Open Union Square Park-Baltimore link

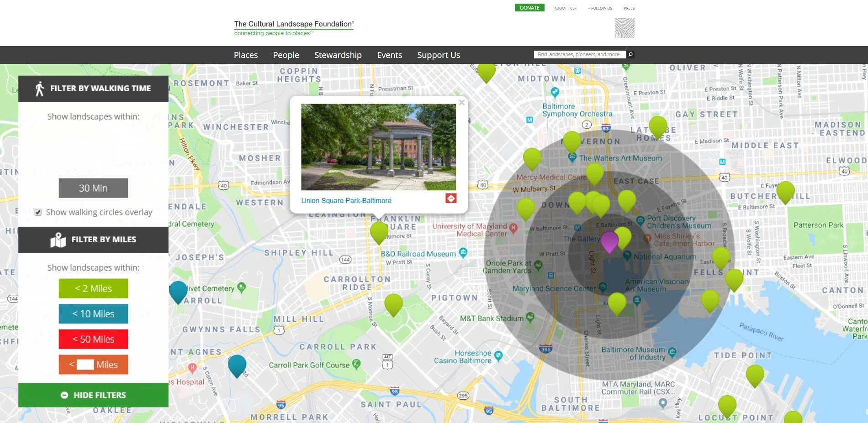(x=346, y=200)
